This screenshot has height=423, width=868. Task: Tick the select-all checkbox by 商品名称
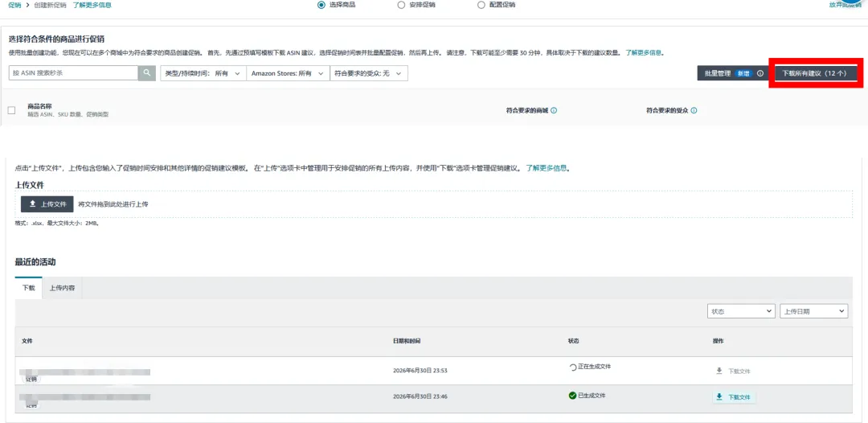pyautogui.click(x=11, y=110)
